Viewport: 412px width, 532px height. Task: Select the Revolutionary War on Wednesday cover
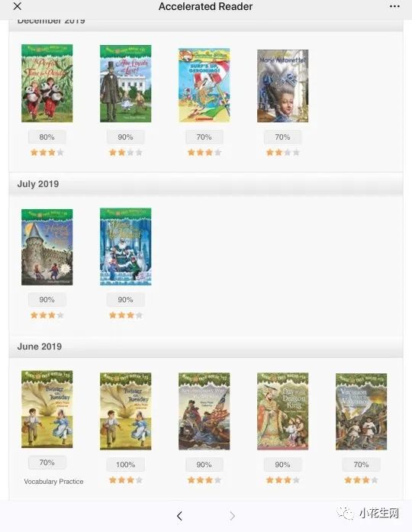pyautogui.click(x=204, y=411)
